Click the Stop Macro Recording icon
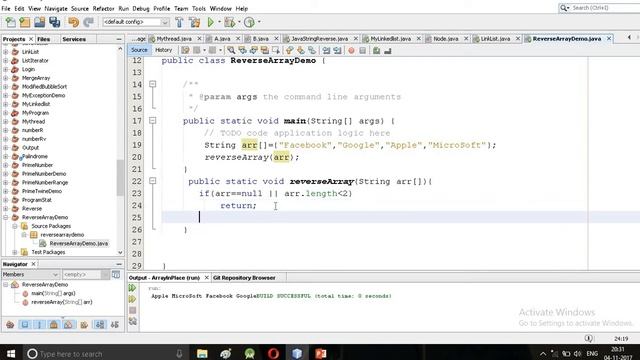The height and width of the screenshot is (360, 640). (x=362, y=50)
